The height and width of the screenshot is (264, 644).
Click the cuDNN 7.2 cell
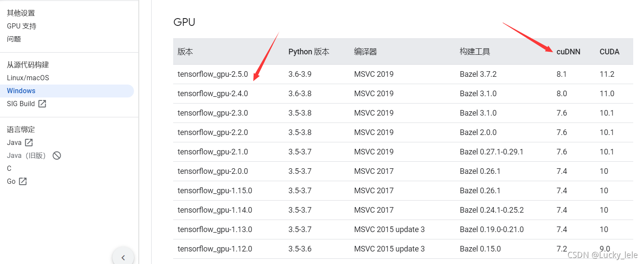click(562, 249)
